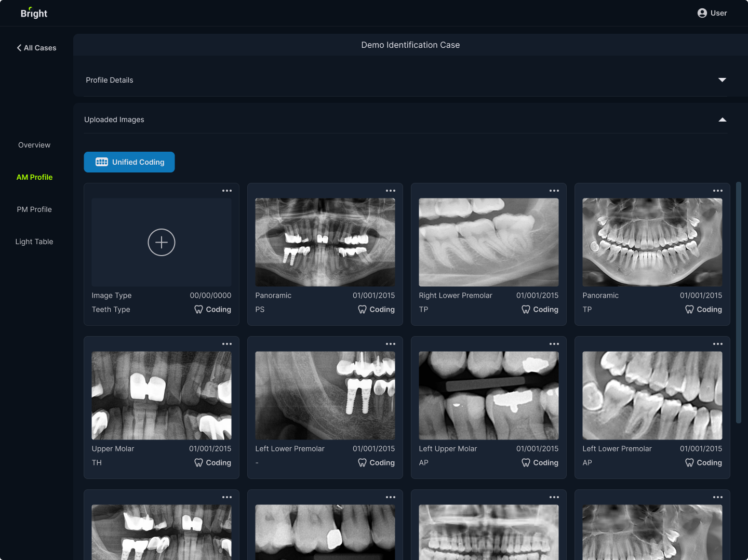Open the Right Lower Premolar x-ray thumbnail
Screen dimensions: 748x560
489,242
